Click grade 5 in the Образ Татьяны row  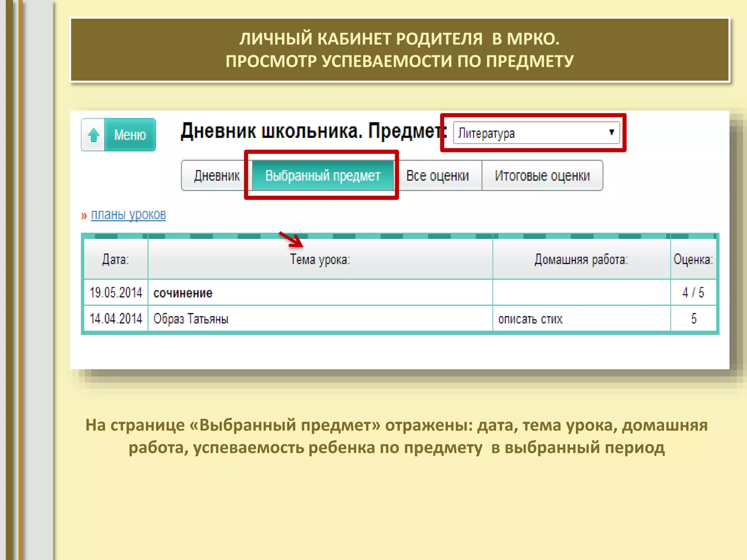(693, 319)
